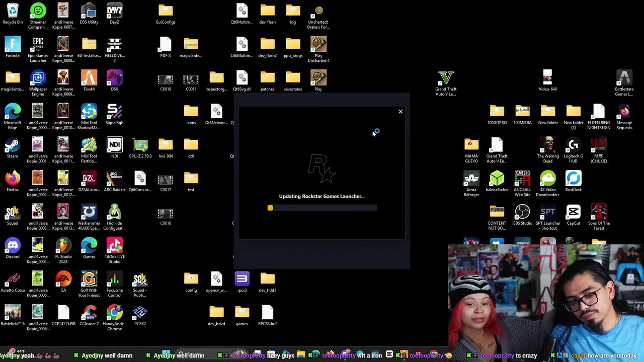The image size is (644, 362).
Task: Open the ARC Raiders desktop shortcut
Action: point(114,182)
